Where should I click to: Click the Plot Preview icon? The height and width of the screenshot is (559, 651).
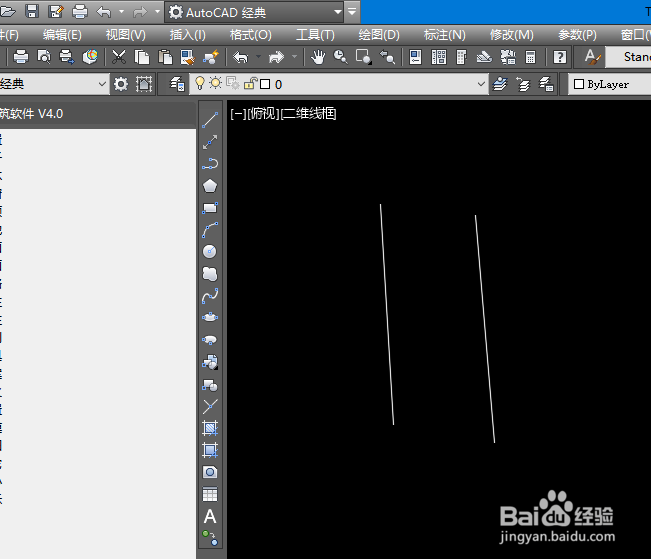[44, 57]
